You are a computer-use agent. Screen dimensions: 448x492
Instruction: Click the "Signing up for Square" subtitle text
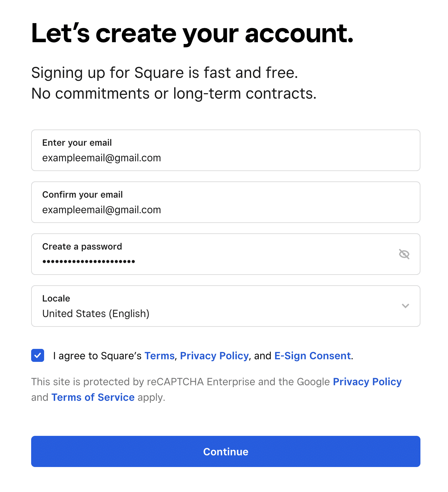164,73
